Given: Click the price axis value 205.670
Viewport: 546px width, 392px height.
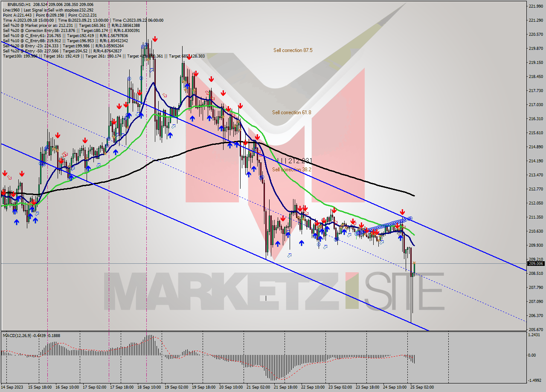Looking at the screenshot, I should [x=535, y=329].
